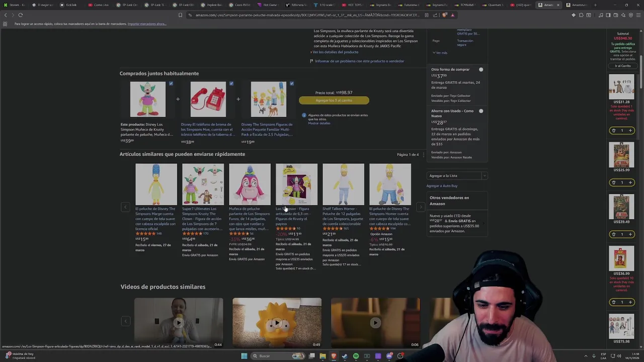Go to next page of similar items

click(421, 207)
